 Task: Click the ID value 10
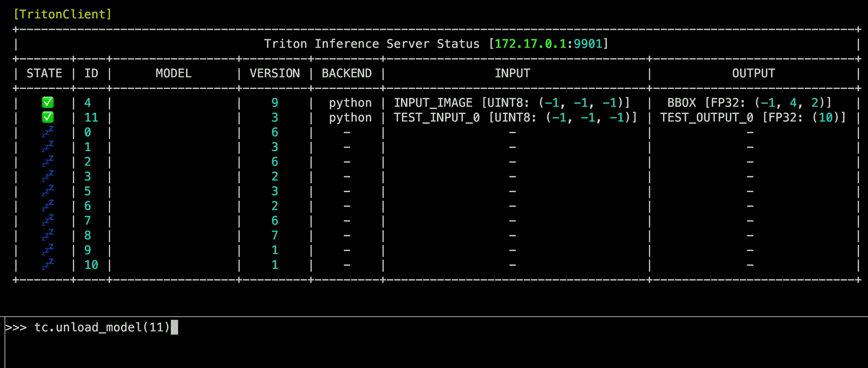click(x=91, y=265)
